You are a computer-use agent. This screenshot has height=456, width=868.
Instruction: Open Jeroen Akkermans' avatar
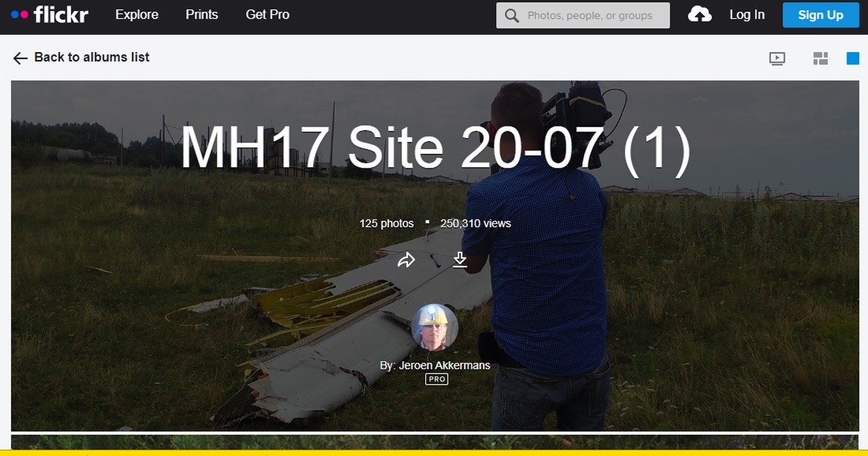(435, 327)
